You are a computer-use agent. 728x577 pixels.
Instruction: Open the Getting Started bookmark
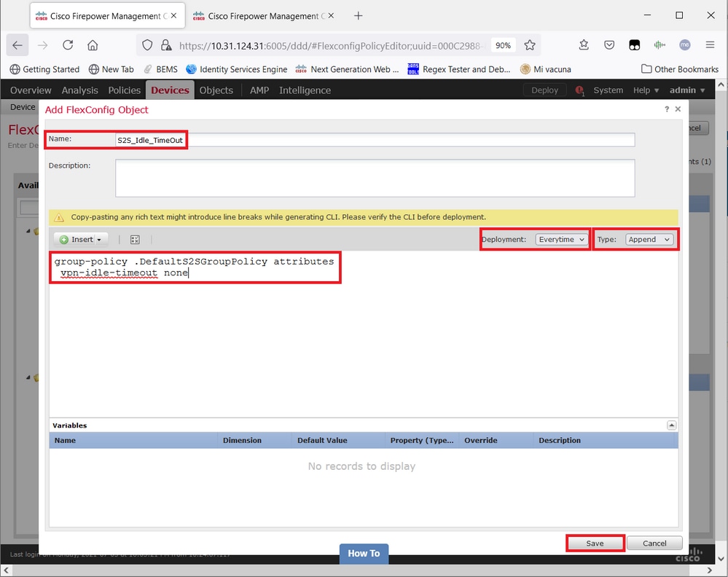click(x=44, y=69)
